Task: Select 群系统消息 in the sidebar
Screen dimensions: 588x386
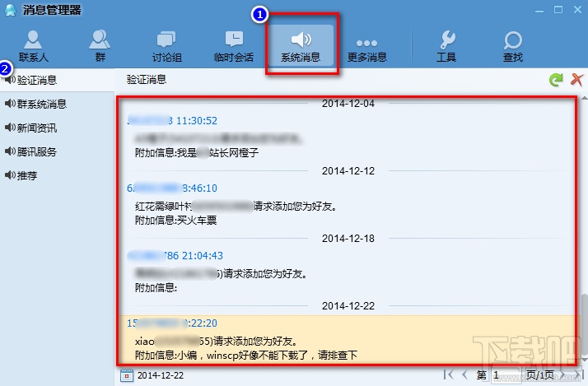Action: coord(57,104)
